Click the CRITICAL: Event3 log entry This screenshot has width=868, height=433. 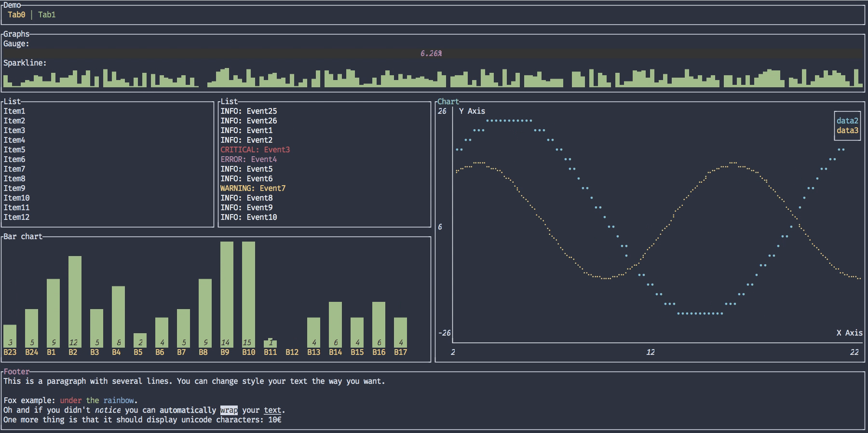[x=255, y=150]
